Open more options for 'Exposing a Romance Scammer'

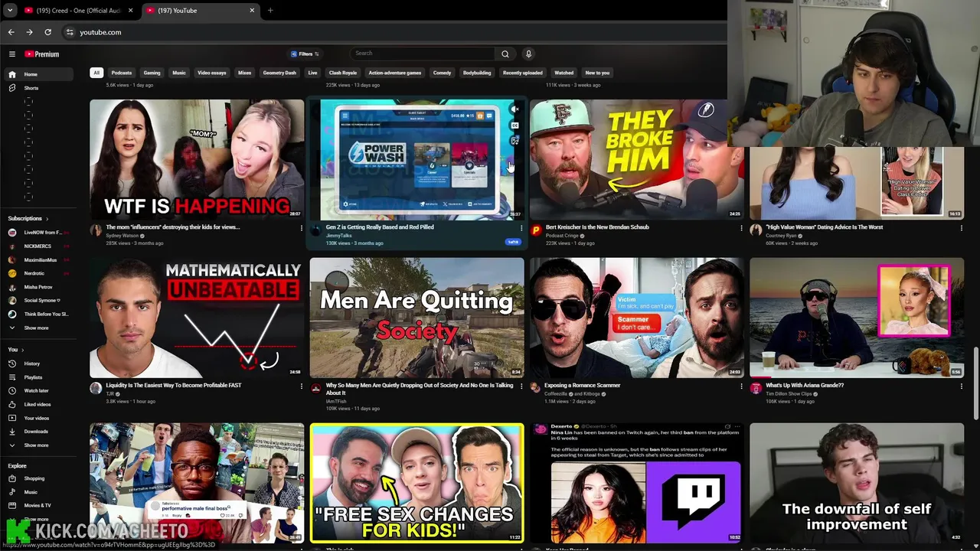(x=741, y=386)
